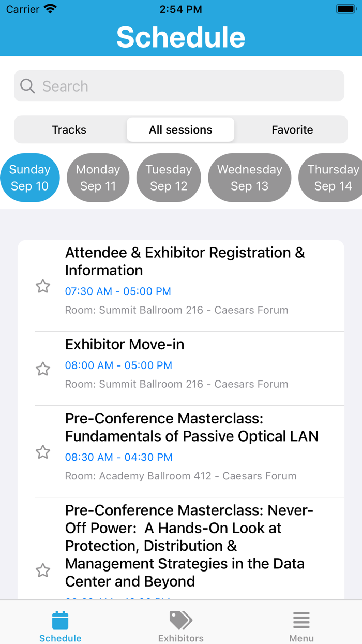Screen dimensions: 362x644
Task: Switch to the Favorite tab
Action: [x=292, y=130]
